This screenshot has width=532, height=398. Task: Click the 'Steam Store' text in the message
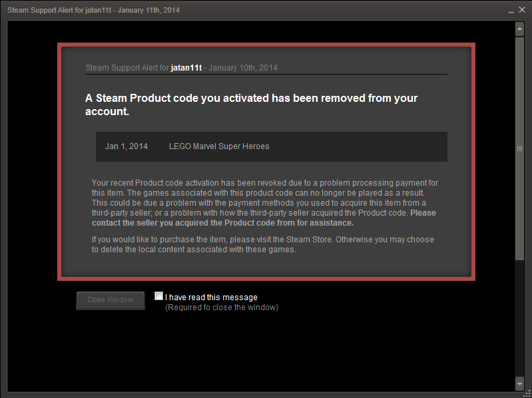[x=309, y=240]
